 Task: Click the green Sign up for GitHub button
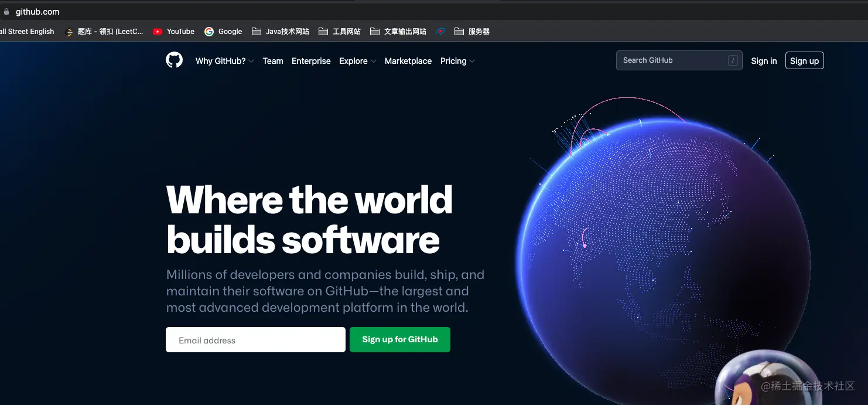(x=400, y=339)
